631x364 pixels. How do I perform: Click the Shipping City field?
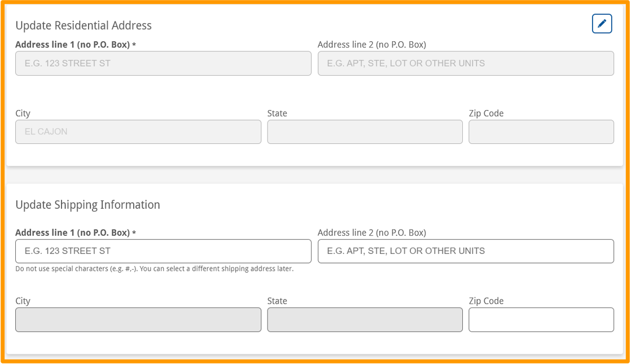[138, 320]
